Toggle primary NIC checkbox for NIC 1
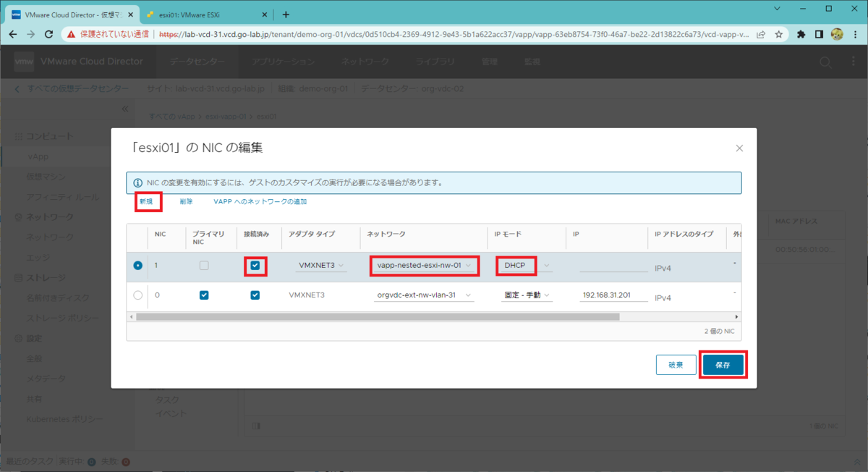This screenshot has height=472, width=868. pos(204,266)
